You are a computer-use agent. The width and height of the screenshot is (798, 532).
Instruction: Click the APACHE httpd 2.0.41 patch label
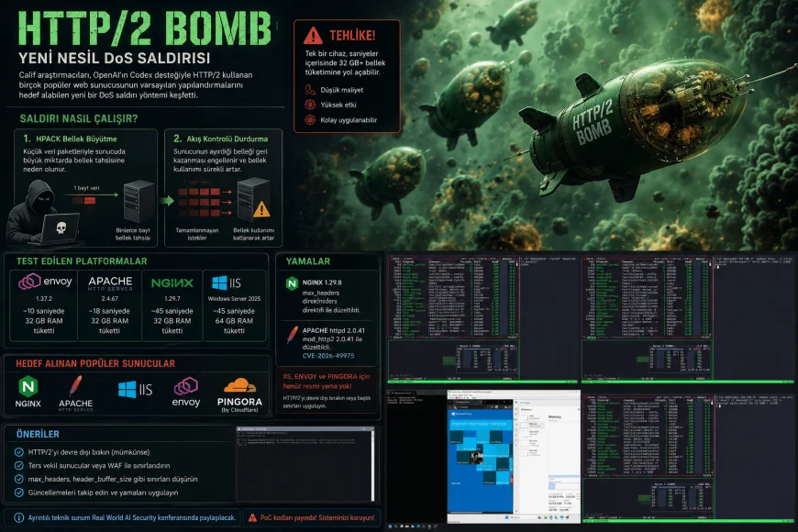tap(333, 330)
